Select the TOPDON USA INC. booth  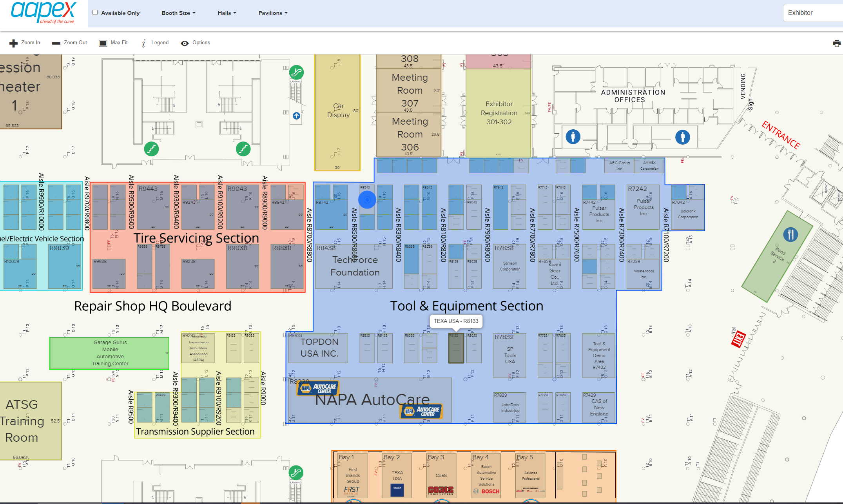(318, 348)
